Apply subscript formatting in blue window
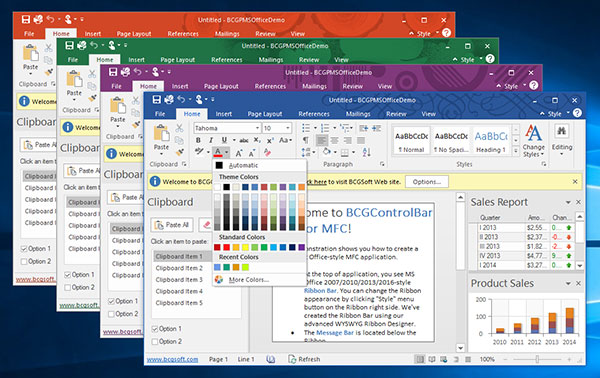This screenshot has width=600, height=378. (x=257, y=140)
